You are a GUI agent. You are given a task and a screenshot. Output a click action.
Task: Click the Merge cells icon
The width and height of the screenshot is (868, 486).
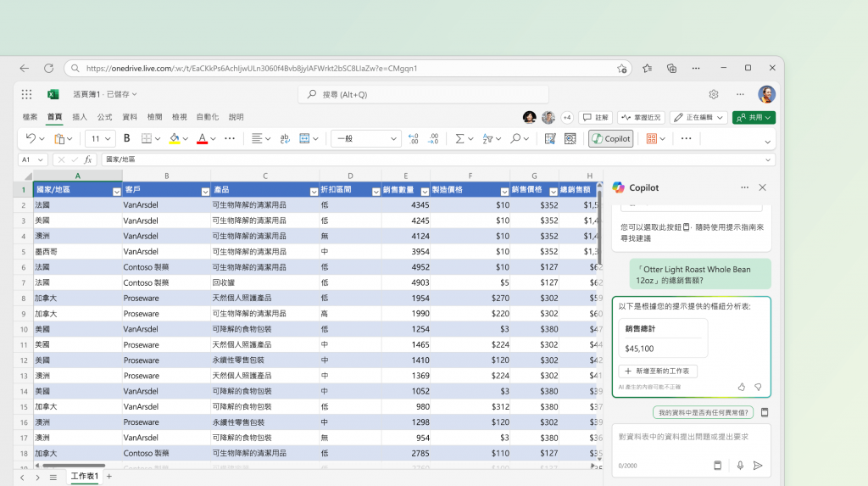coord(304,138)
